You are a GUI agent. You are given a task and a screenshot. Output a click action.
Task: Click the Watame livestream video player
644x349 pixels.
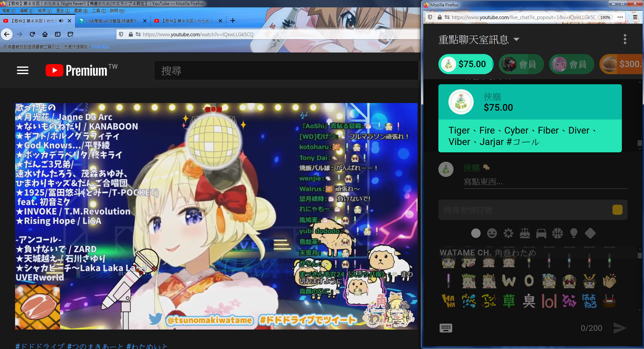pyautogui.click(x=216, y=216)
